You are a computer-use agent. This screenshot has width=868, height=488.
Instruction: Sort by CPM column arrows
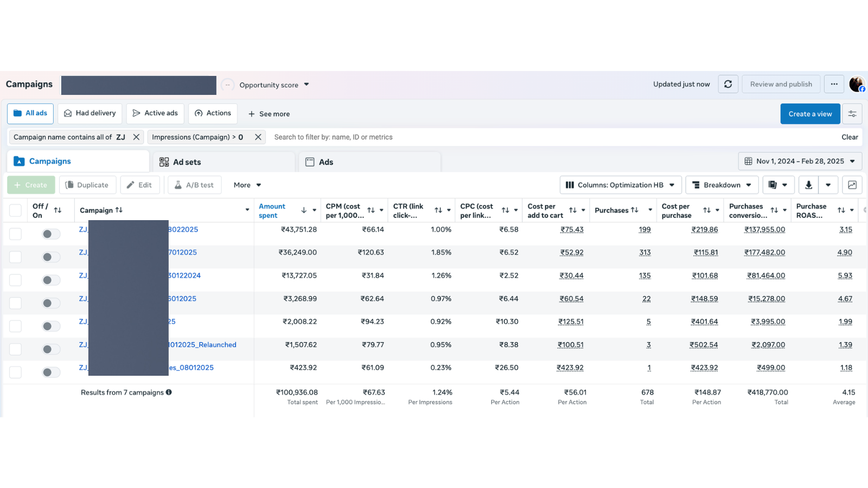click(x=371, y=210)
